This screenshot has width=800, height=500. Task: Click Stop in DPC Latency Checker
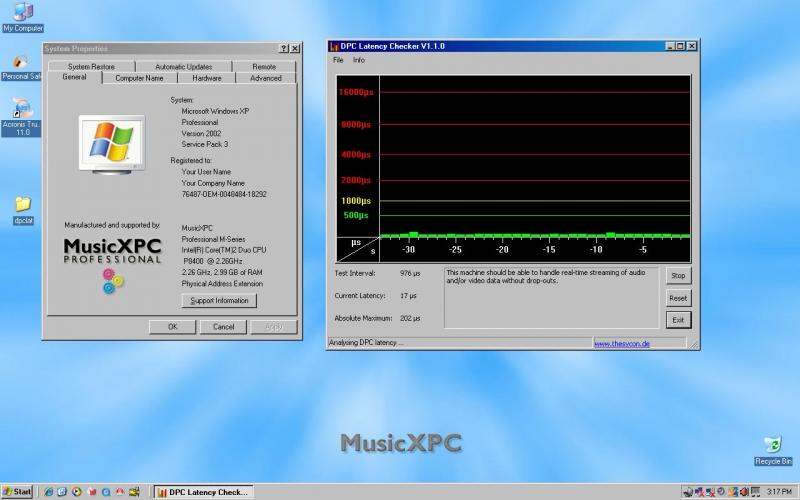click(678, 276)
